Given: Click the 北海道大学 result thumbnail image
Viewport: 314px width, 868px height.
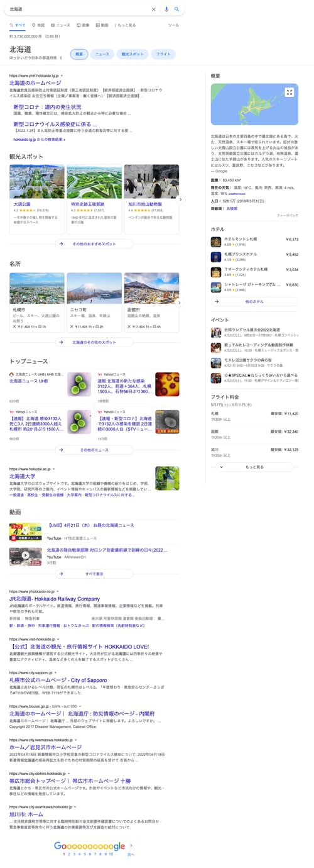Looking at the screenshot, I should 167,478.
